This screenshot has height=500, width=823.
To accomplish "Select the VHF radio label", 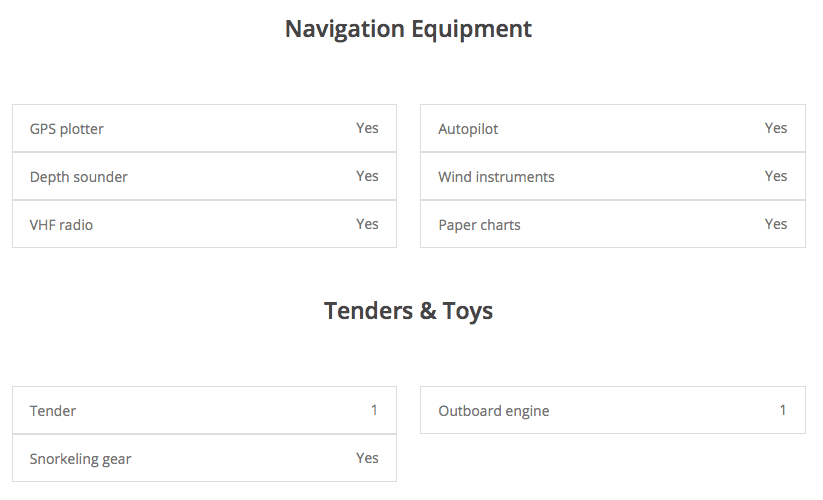I will (x=61, y=225).
